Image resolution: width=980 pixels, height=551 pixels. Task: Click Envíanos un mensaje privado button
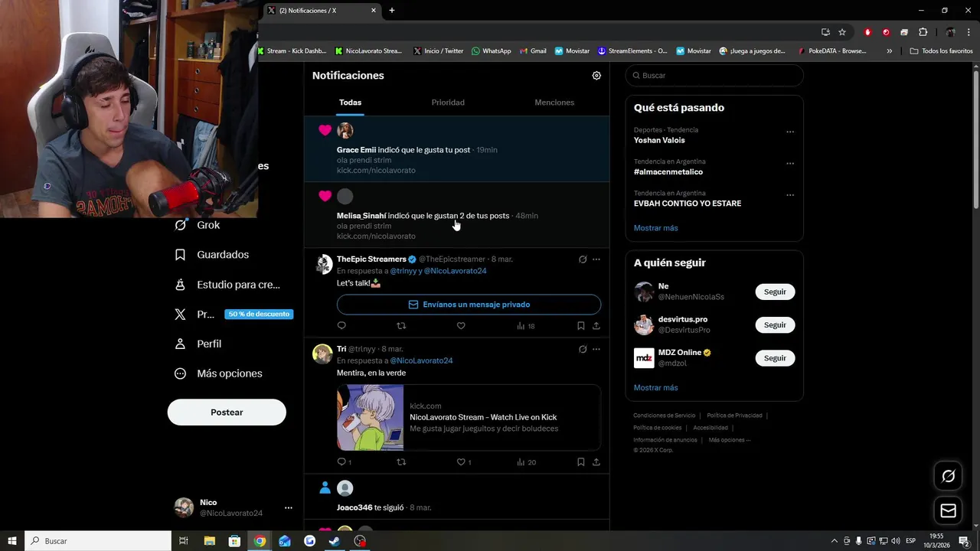point(469,305)
